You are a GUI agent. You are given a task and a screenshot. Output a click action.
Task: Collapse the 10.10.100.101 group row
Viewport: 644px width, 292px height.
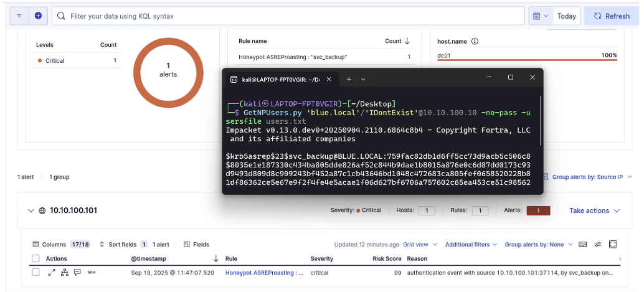point(31,211)
